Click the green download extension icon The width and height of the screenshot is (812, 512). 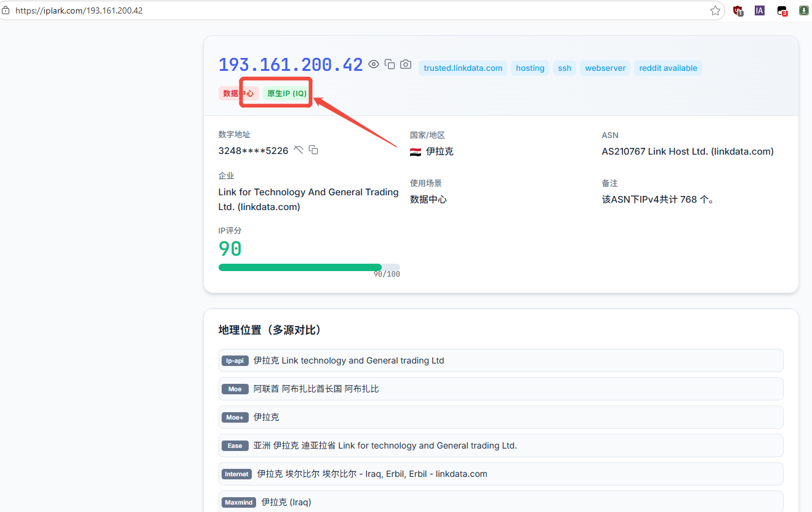(x=804, y=10)
